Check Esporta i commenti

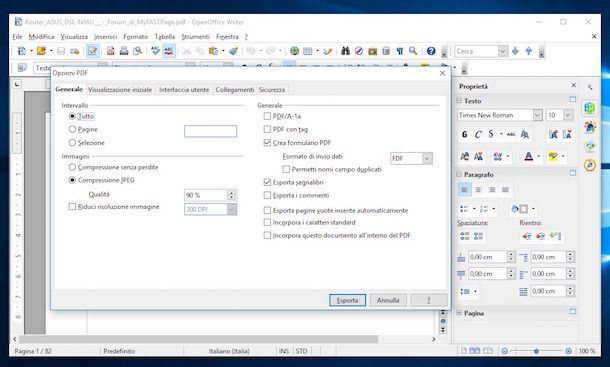267,195
